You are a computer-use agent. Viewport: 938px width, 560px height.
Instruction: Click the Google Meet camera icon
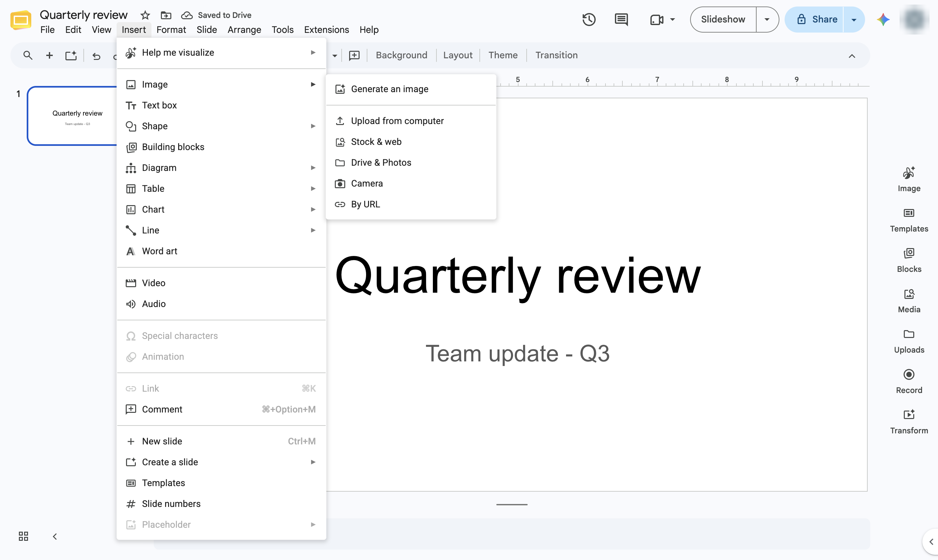point(657,20)
